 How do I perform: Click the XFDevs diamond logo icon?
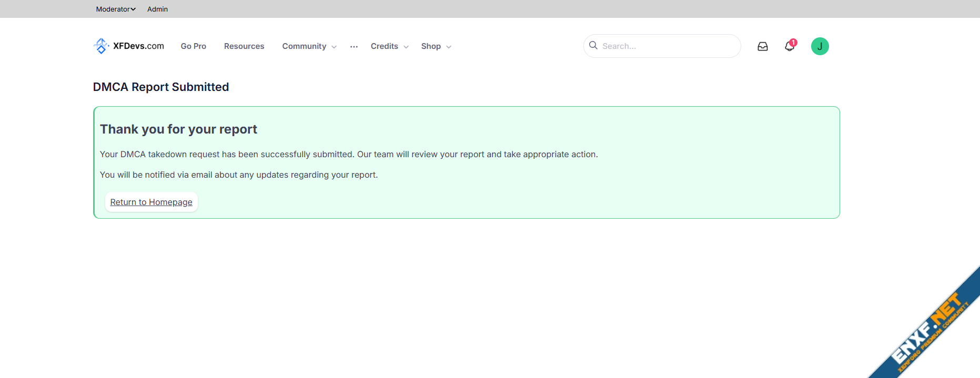[101, 46]
